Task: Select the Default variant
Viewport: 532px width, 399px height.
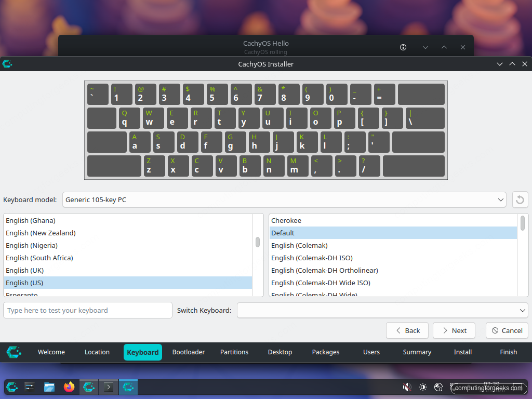Action: pyautogui.click(x=393, y=233)
